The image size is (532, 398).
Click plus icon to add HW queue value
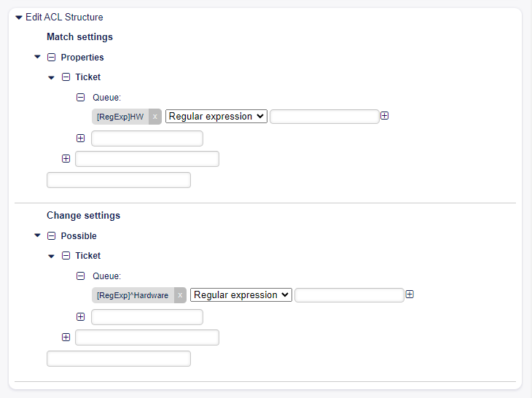click(385, 116)
